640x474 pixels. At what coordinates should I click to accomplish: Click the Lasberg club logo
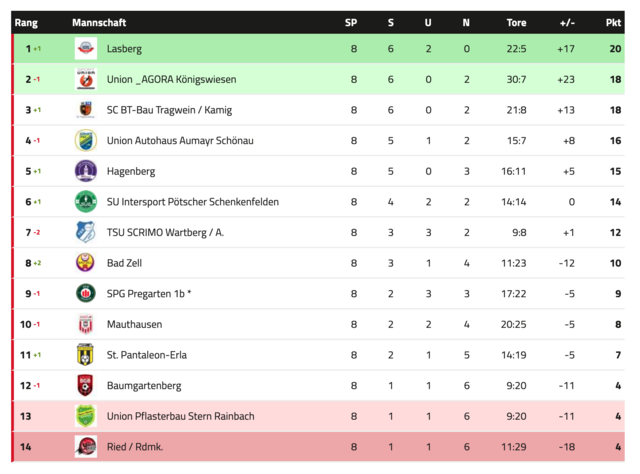coord(86,48)
